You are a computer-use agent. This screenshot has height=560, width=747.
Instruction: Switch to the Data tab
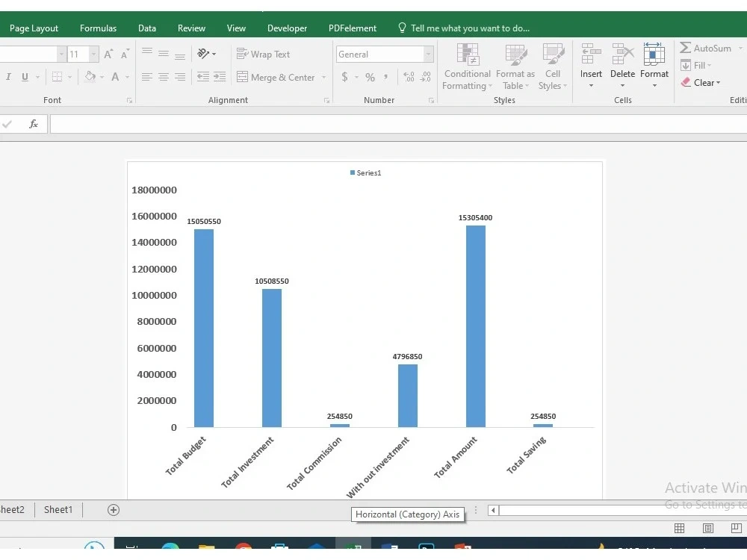[x=147, y=28]
